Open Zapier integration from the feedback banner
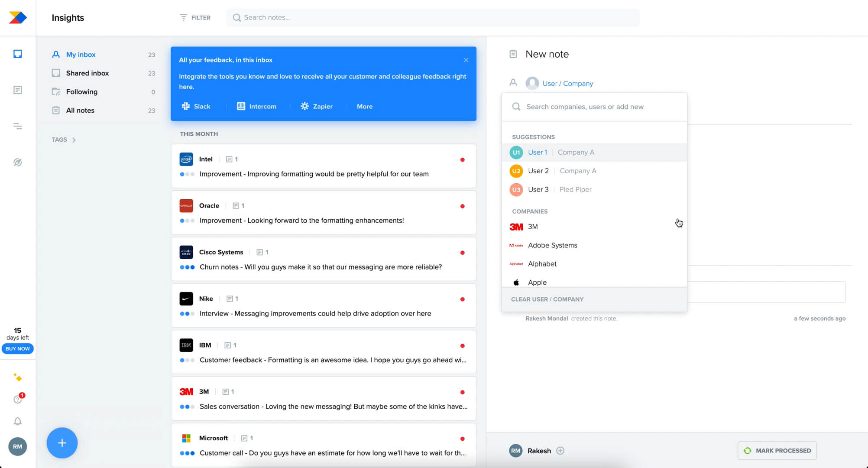This screenshot has width=868, height=468. [316, 106]
